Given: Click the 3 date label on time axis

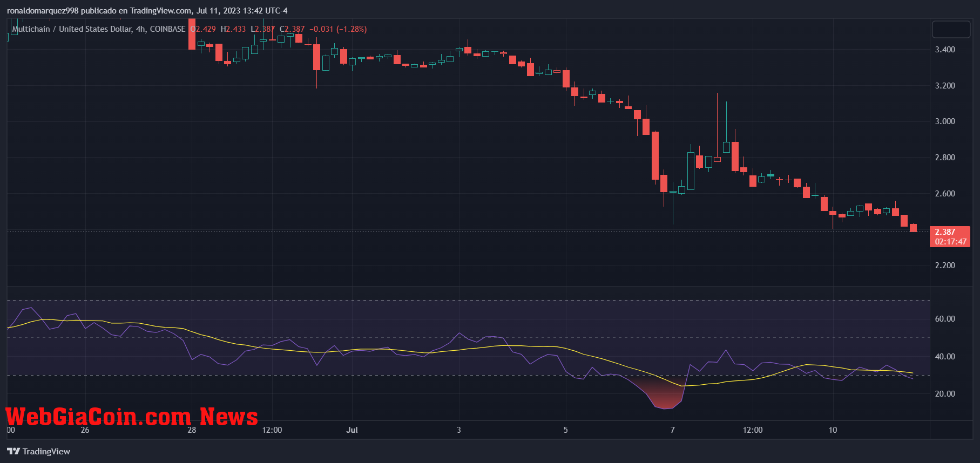Looking at the screenshot, I should (x=459, y=430).
